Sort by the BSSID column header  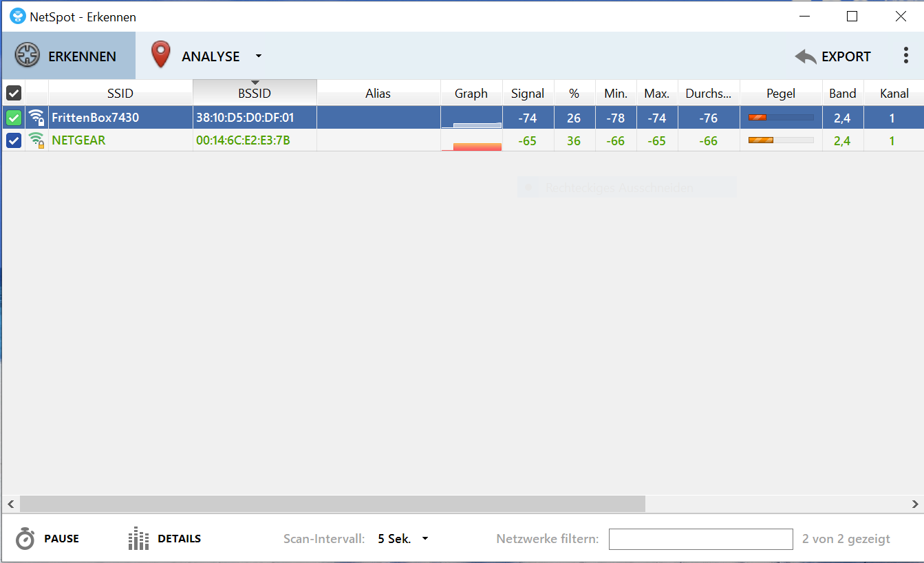click(x=255, y=94)
